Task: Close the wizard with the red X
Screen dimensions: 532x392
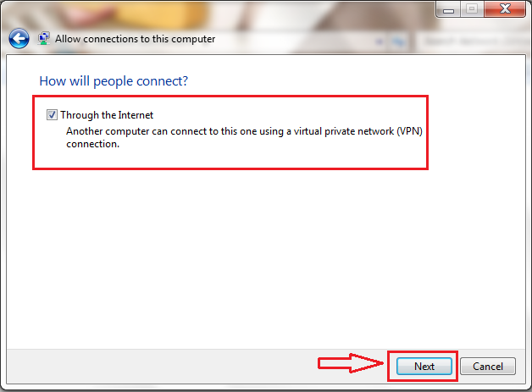Action: coord(505,8)
